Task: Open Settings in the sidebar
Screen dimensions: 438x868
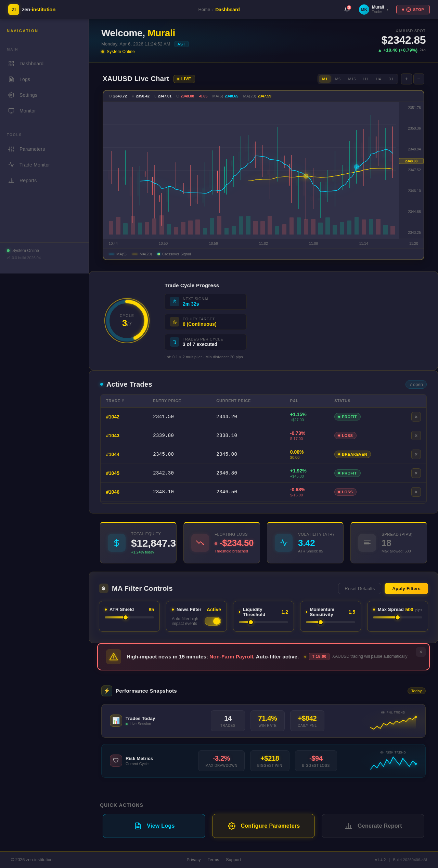Action: coord(44,95)
